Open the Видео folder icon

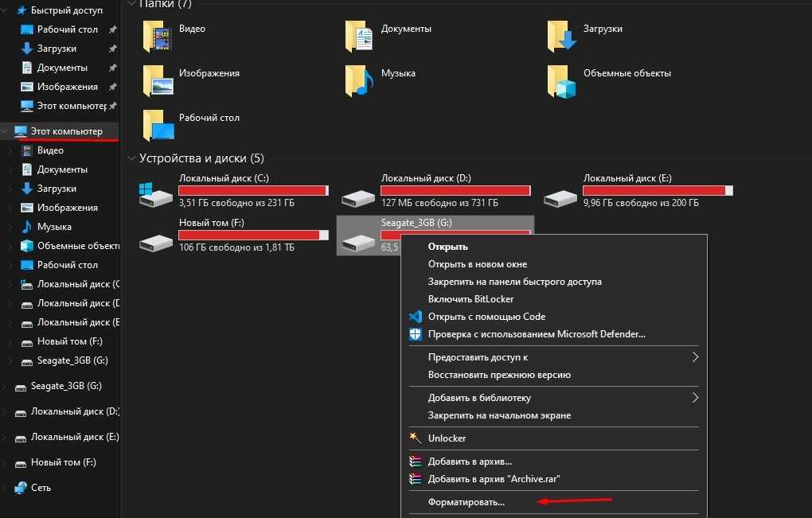click(158, 37)
